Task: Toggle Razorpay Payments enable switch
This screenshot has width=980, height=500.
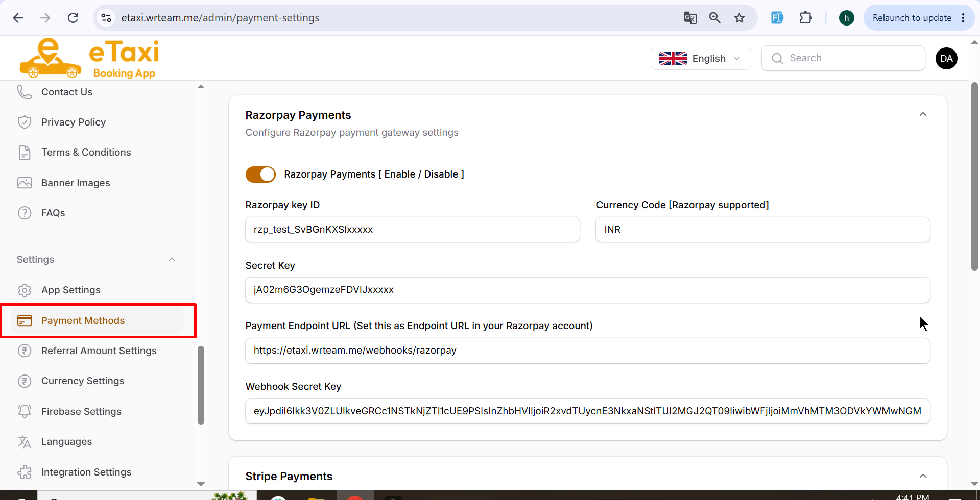Action: point(260,174)
